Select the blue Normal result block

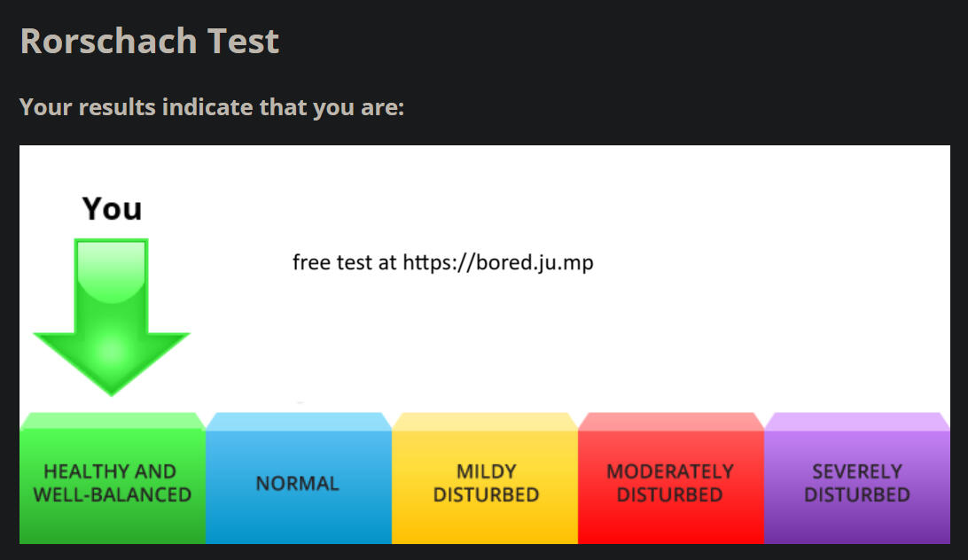click(298, 484)
